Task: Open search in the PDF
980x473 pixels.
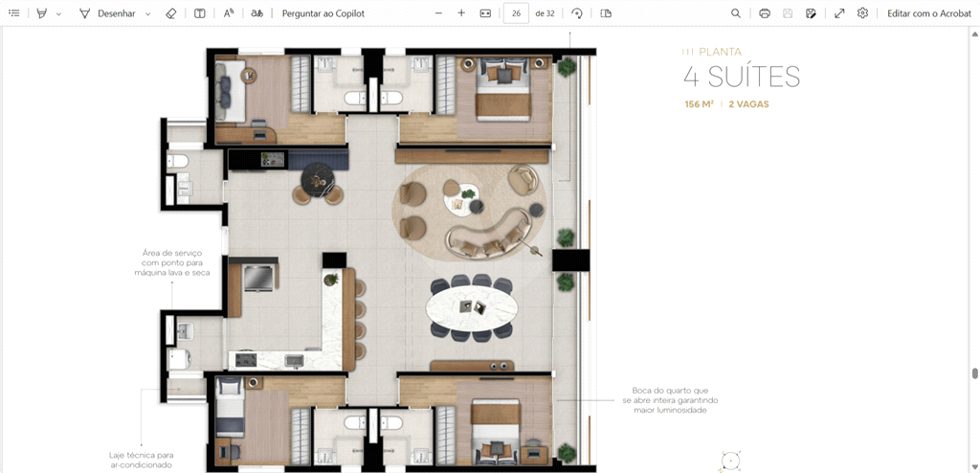Action: pyautogui.click(x=735, y=13)
